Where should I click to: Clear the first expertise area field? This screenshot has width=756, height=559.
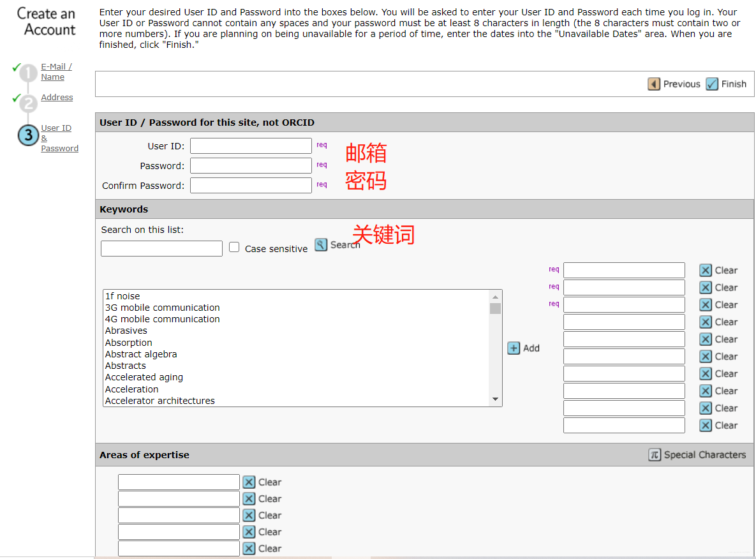point(249,482)
